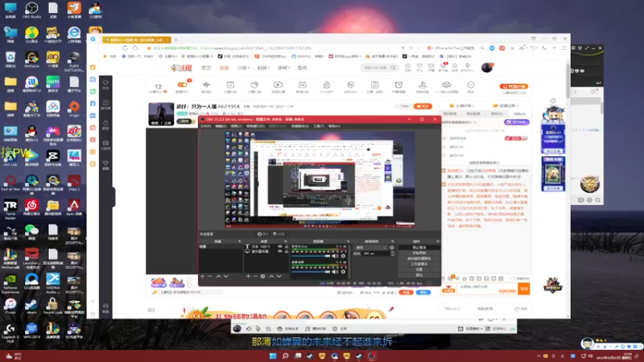Click Douyu alarm clock icon in streamer toolbar

tap(398, 85)
